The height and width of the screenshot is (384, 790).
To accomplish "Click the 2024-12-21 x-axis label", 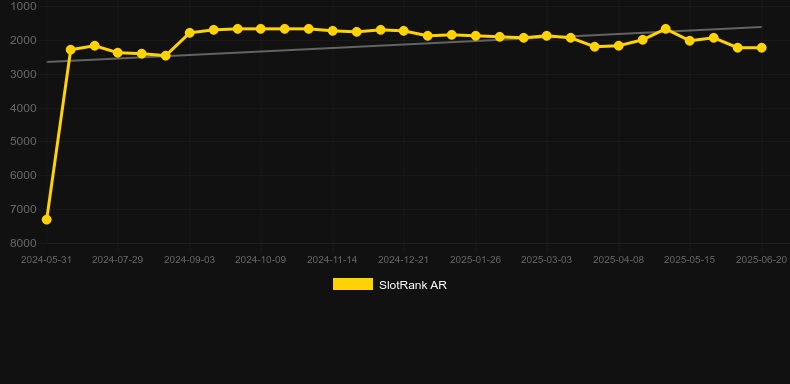I will (x=404, y=260).
